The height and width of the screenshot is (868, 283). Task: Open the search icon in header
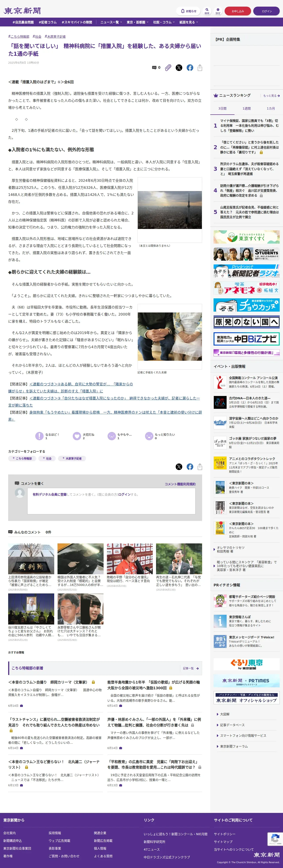click(207, 11)
